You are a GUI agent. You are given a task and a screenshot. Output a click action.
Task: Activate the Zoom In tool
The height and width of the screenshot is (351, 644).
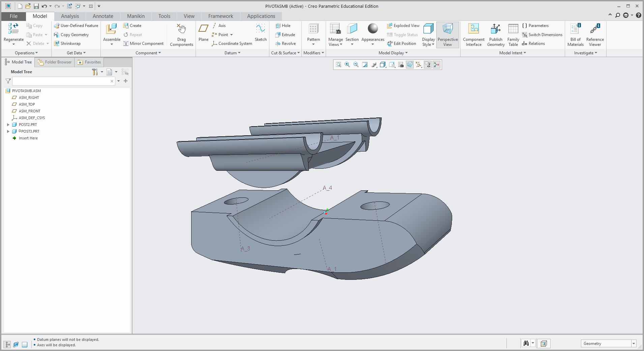[x=347, y=64]
